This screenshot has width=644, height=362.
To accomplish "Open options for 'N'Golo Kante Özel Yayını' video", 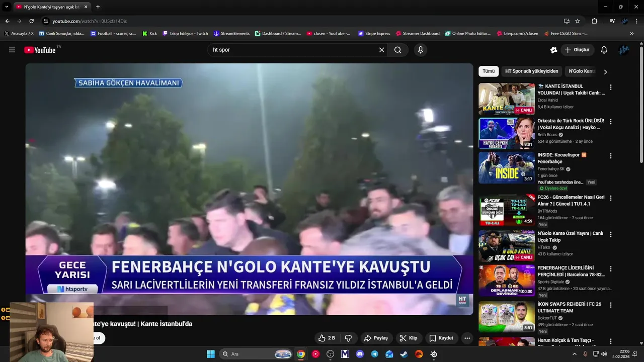I will pos(611,234).
